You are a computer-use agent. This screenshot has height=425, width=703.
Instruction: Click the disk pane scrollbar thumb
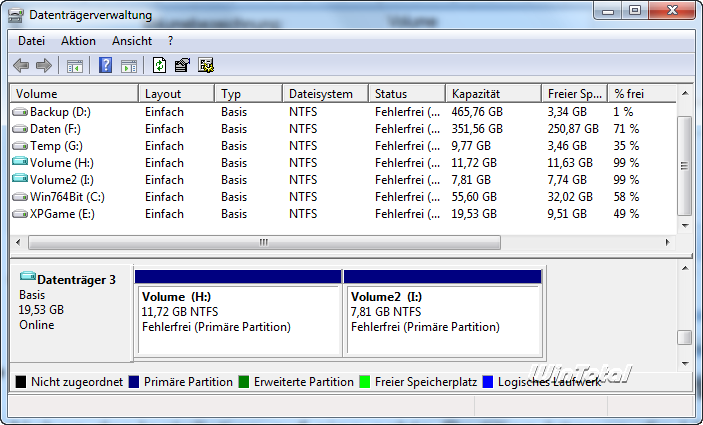click(685, 338)
